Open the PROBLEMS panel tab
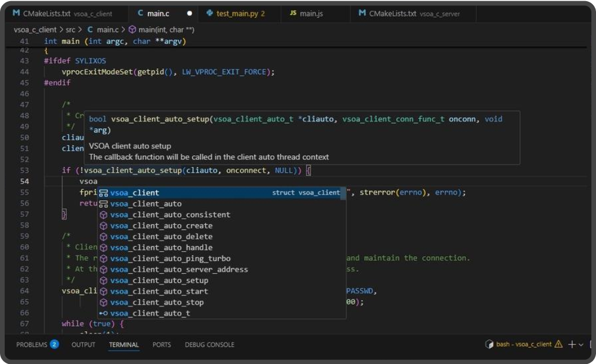 32,344
